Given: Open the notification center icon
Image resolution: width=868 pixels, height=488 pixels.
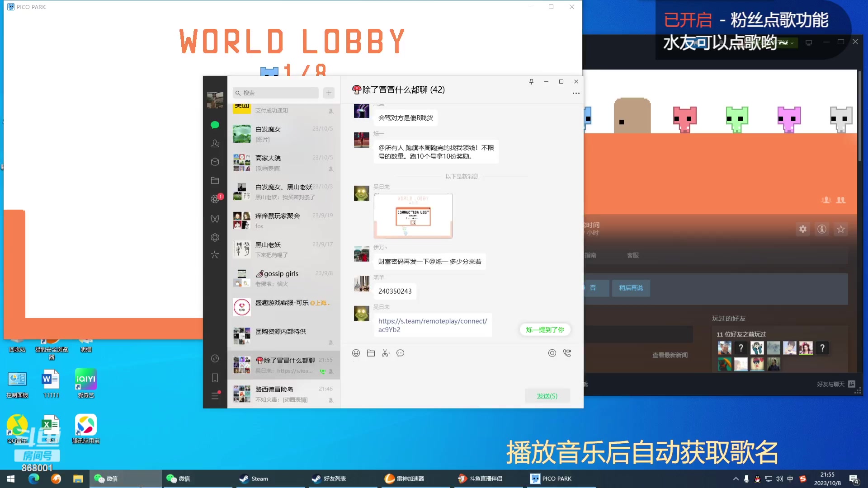Looking at the screenshot, I should tap(854, 479).
